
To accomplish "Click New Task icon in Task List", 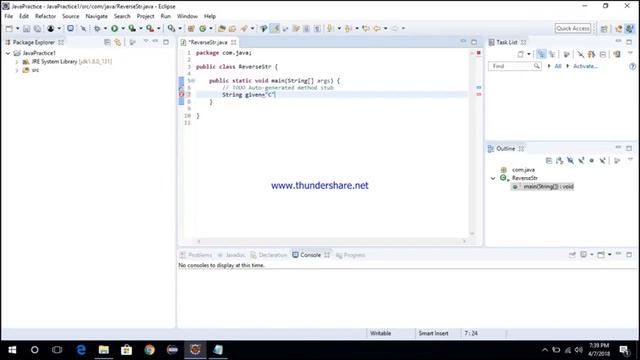I will pos(520,54).
